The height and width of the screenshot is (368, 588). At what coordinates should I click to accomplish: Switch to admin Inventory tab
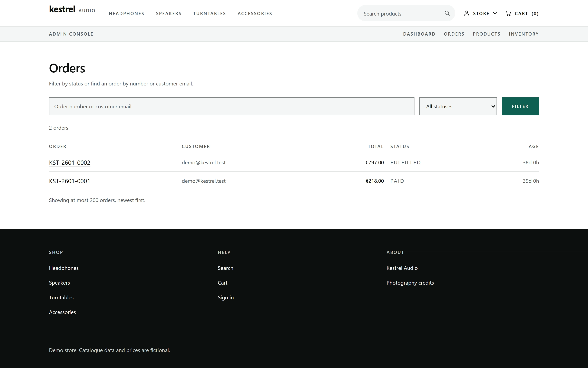pyautogui.click(x=524, y=34)
